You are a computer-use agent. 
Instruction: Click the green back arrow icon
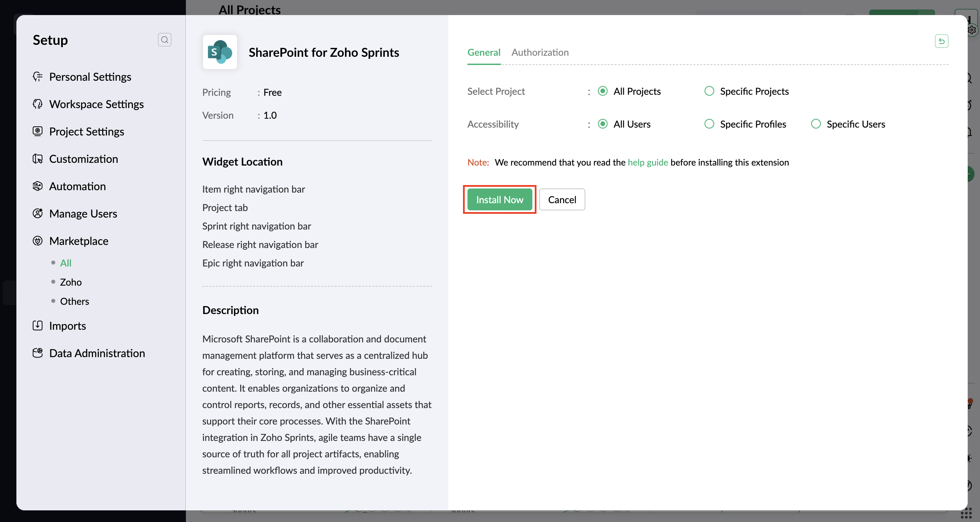[941, 41]
